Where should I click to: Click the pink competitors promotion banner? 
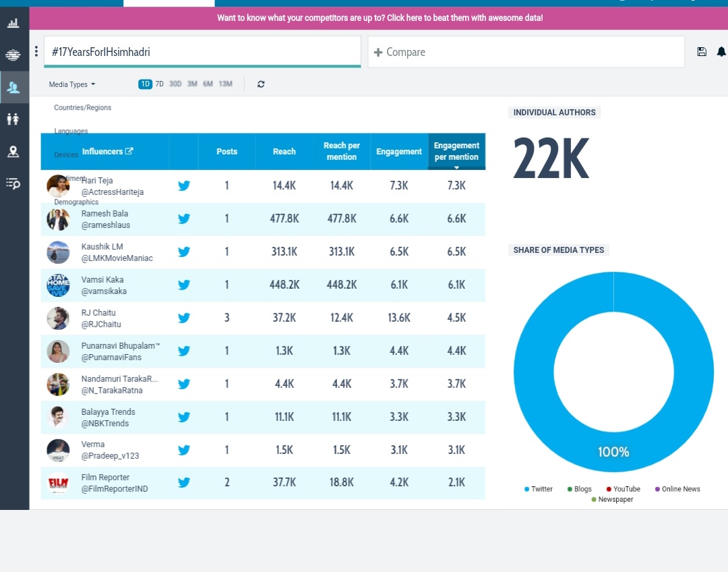pyautogui.click(x=378, y=18)
